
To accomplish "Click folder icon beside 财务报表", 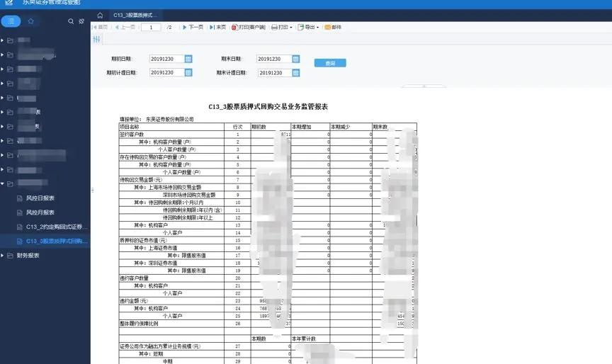I will coord(10,256).
